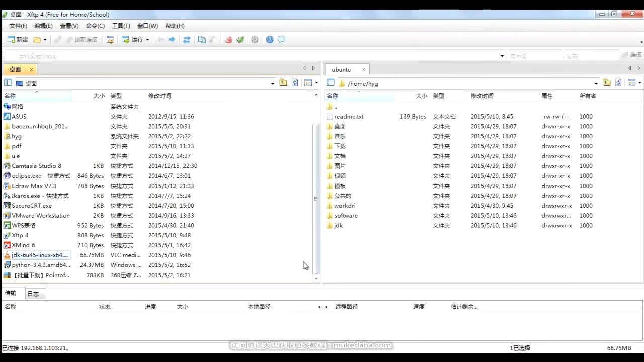Toggle the folder tree icon in local pane
The image size is (644, 362).
click(8, 83)
